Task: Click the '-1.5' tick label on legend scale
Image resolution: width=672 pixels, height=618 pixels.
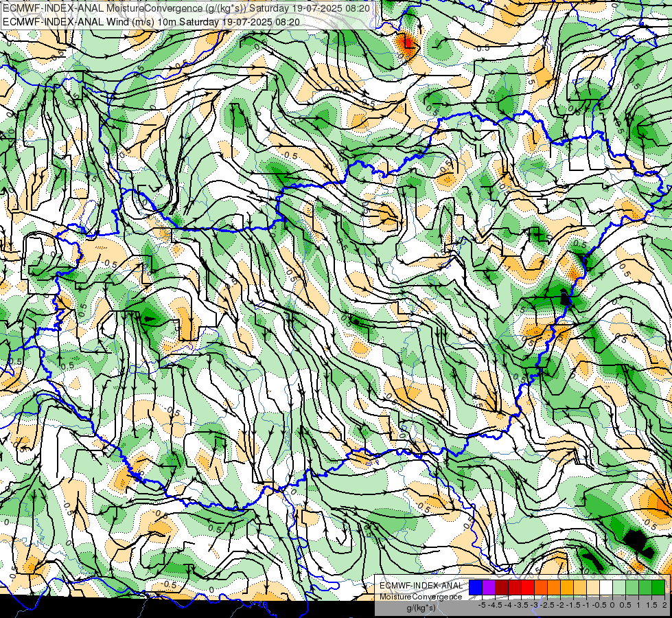Action: (x=573, y=605)
